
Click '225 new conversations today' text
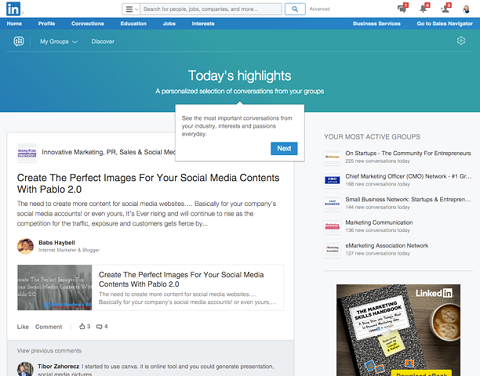click(x=377, y=161)
